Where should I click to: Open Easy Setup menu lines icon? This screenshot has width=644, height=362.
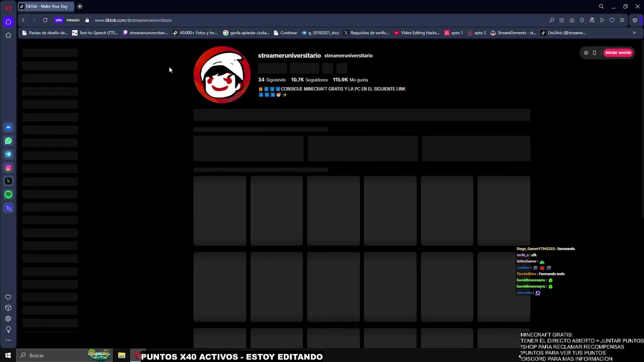click(622, 20)
